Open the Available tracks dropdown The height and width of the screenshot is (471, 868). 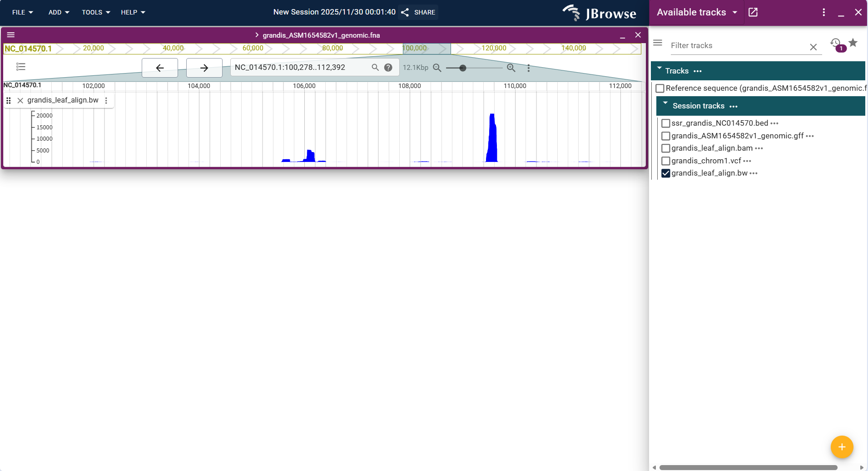coord(735,12)
